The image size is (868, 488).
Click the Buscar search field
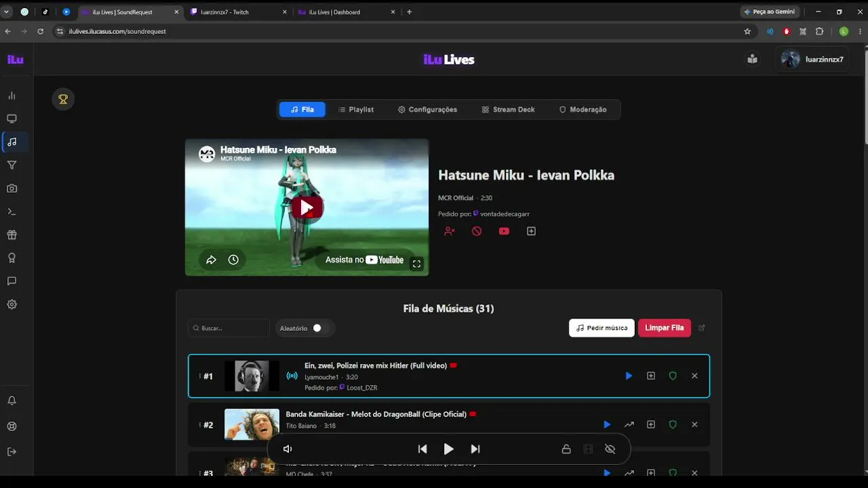229,328
